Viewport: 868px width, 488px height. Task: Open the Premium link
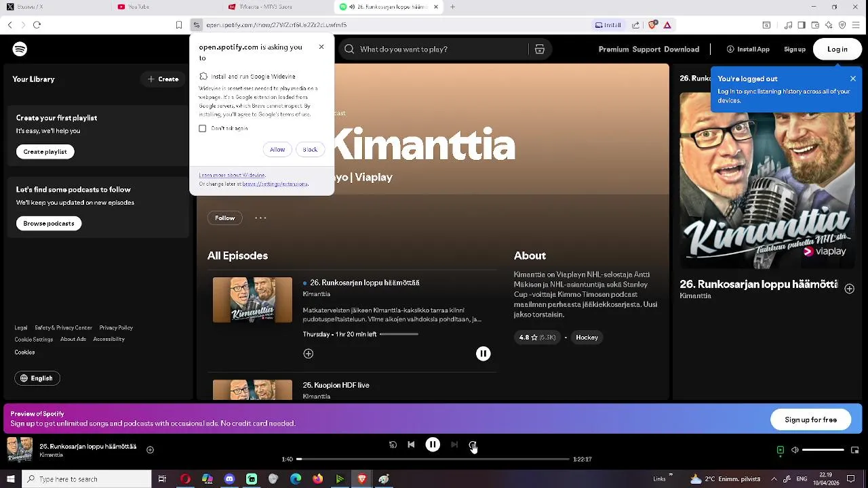tap(614, 49)
